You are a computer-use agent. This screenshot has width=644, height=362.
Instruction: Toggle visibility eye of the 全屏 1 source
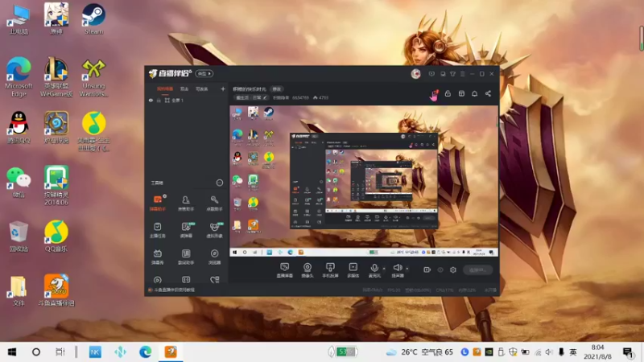151,100
